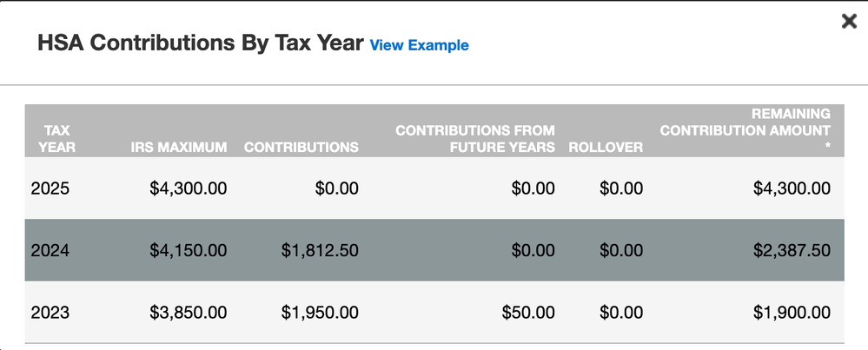
Task: Select the 2024 tax year row
Action: pos(50,250)
